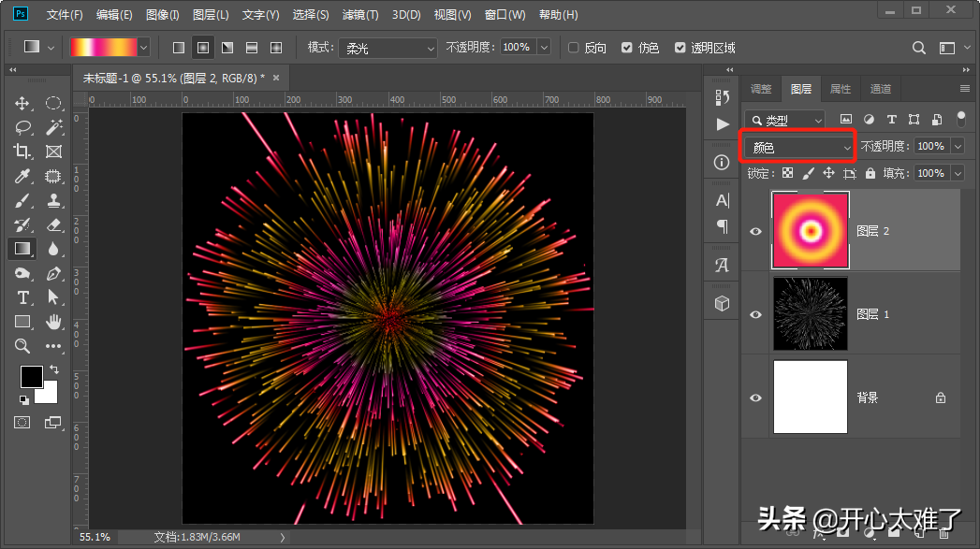Choose the diamond gradient style icon
Viewport: 980px width, 549px height.
(276, 48)
